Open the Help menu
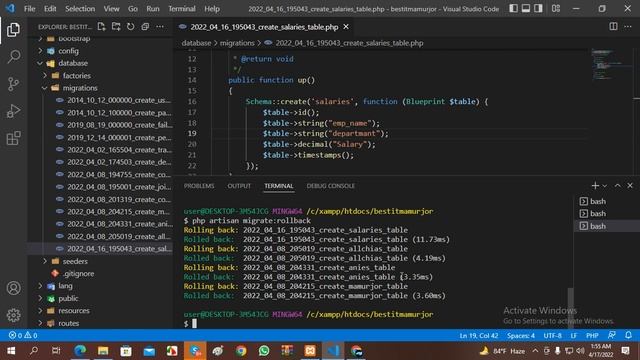Viewport: 640px width, 360px height. (x=212, y=9)
